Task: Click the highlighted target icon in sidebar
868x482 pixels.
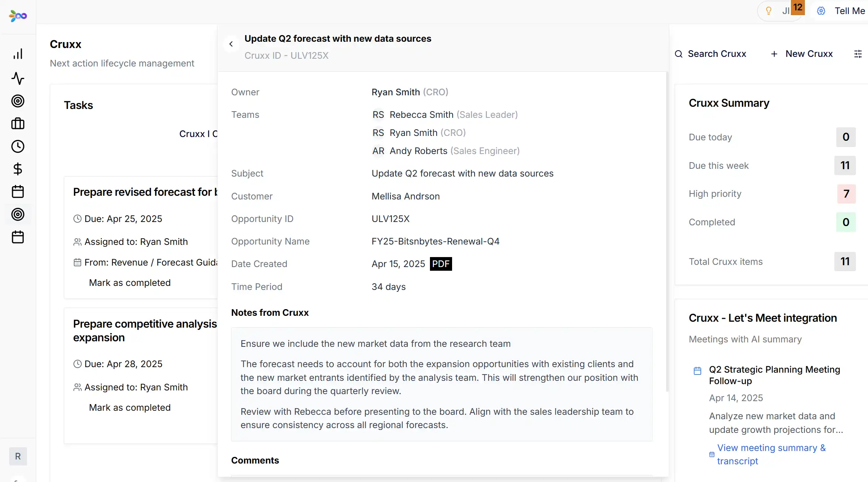Action: click(18, 215)
